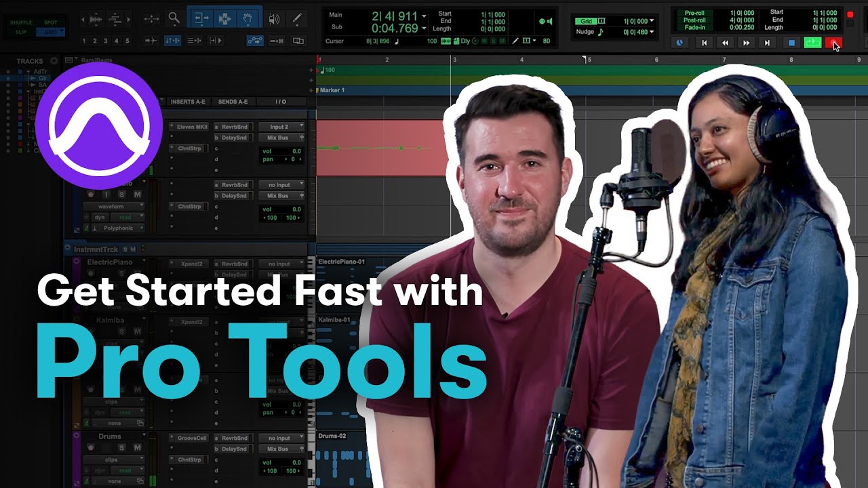
Task: Select the Grabber hand tool
Action: [x=249, y=19]
